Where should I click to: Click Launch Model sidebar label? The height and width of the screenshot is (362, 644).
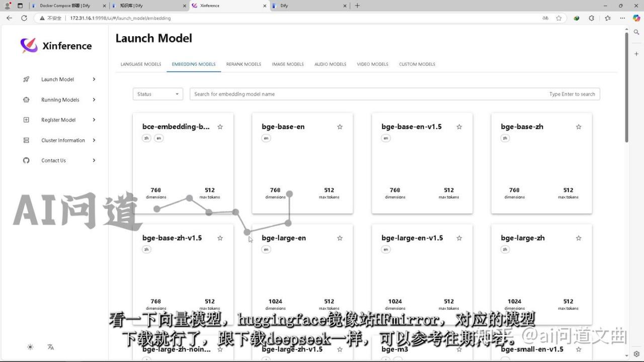[57, 79]
